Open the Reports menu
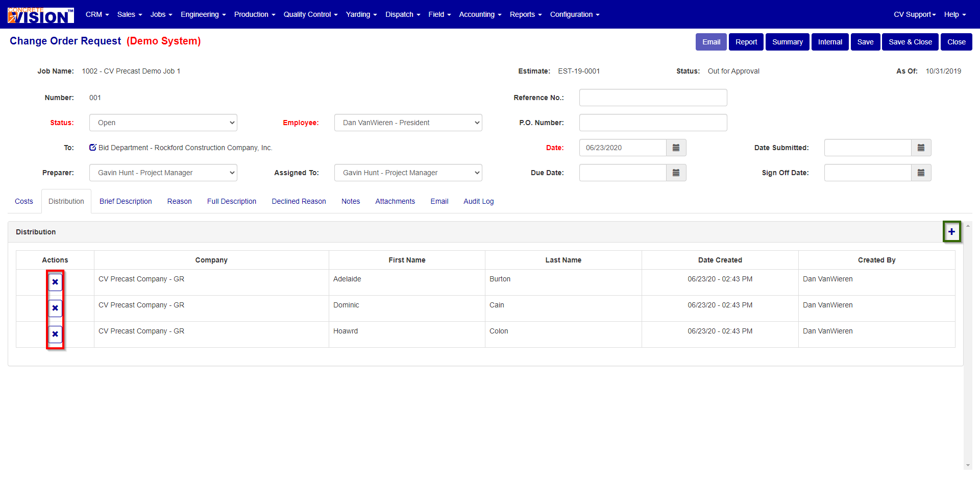This screenshot has width=980, height=478. pyautogui.click(x=526, y=14)
